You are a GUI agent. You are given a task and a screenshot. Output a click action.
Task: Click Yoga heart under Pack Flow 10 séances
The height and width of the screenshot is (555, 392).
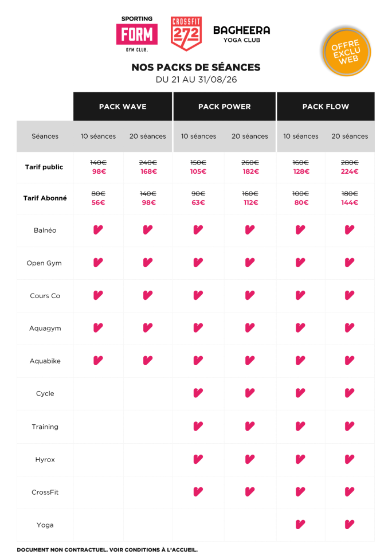coord(300,524)
